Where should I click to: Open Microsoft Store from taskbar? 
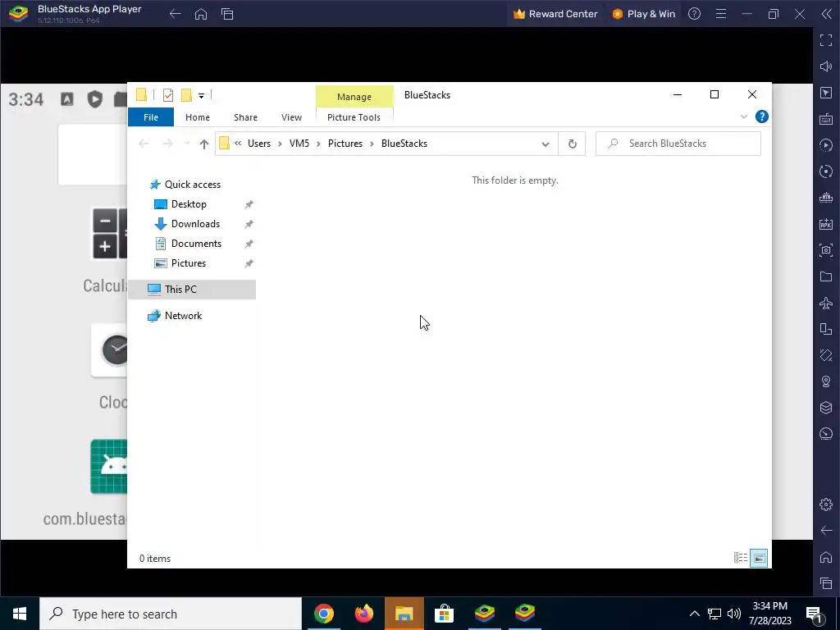click(444, 614)
